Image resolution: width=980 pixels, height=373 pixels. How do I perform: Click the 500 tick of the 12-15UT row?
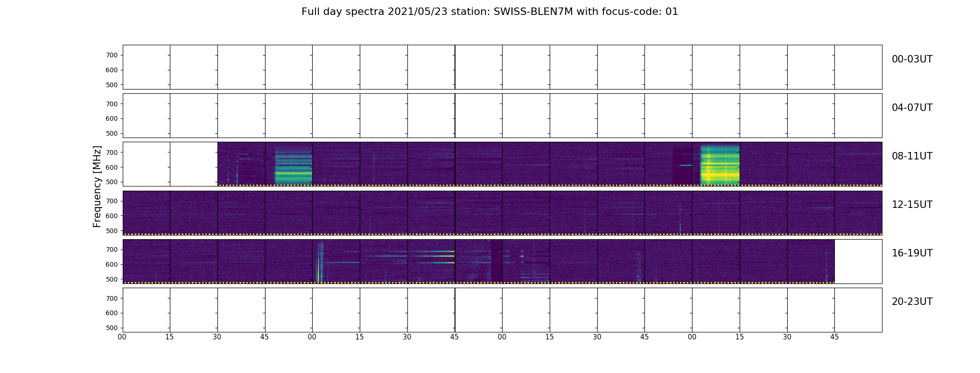click(112, 231)
